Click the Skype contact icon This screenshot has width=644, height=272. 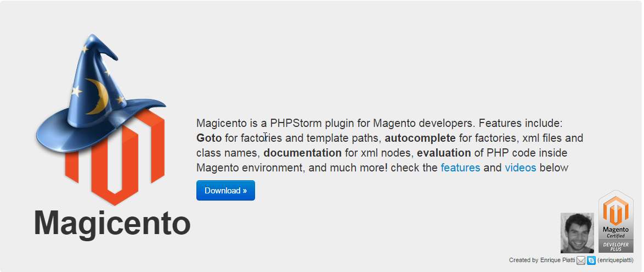pyautogui.click(x=591, y=260)
